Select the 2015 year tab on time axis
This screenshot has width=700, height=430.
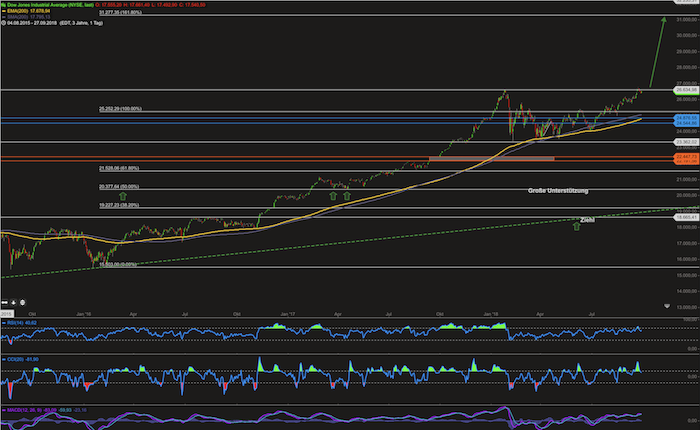pos(7,314)
